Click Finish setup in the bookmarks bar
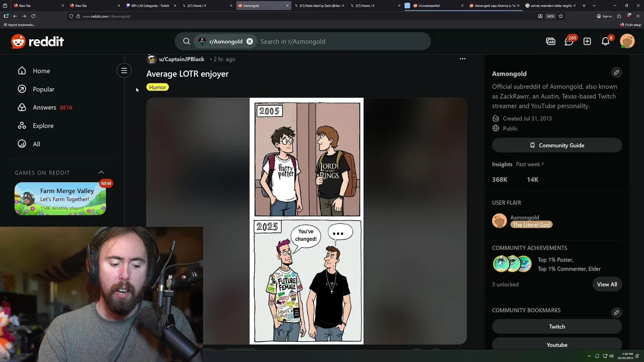This screenshot has height=362, width=644. [630, 25]
